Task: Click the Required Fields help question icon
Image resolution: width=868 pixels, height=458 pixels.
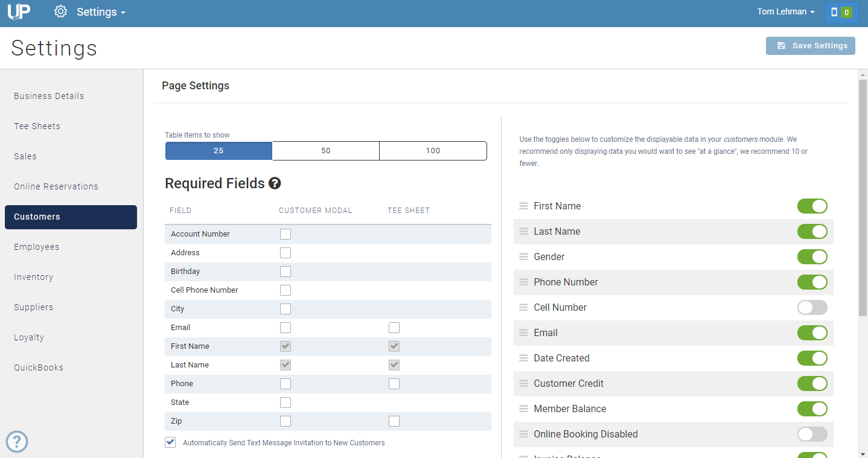Action: pyautogui.click(x=275, y=183)
